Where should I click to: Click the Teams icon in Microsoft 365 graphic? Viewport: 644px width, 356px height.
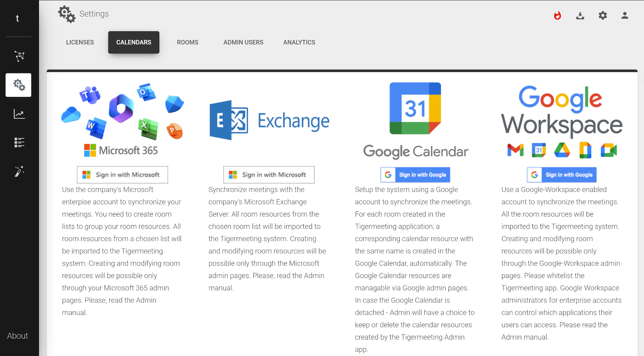pyautogui.click(x=90, y=95)
